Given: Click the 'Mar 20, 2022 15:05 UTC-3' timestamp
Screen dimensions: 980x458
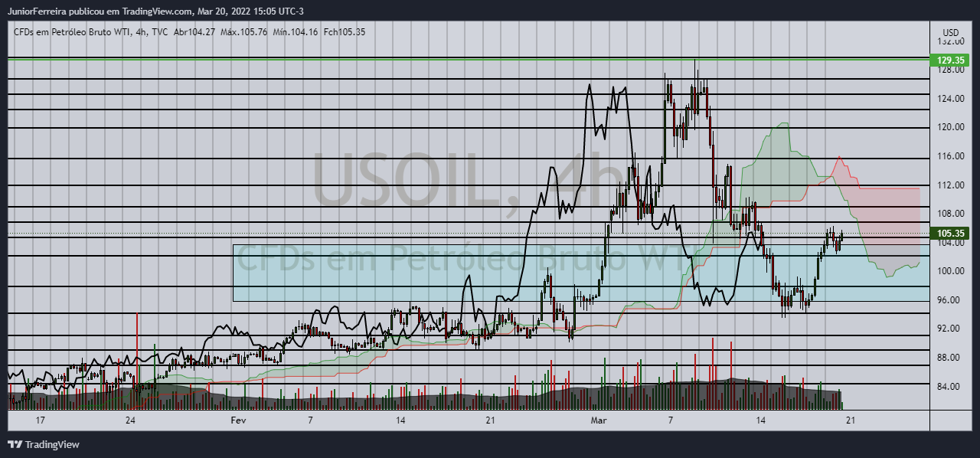Looking at the screenshot, I should [250, 11].
